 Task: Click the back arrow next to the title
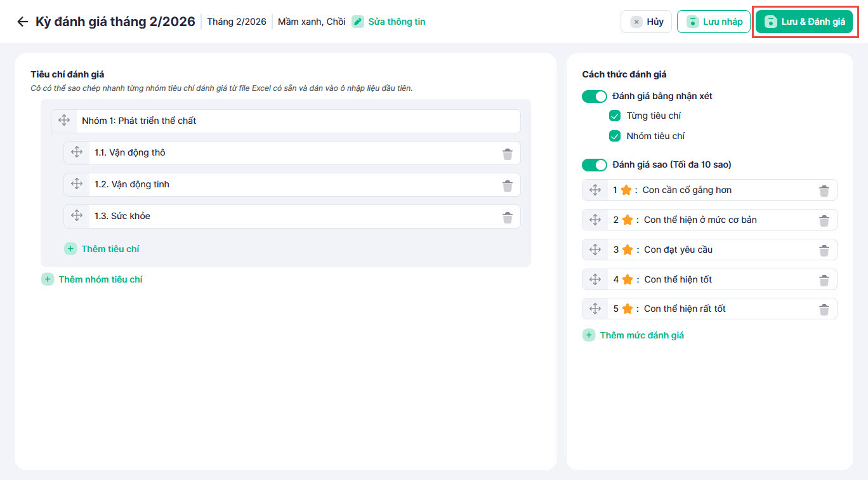point(23,22)
